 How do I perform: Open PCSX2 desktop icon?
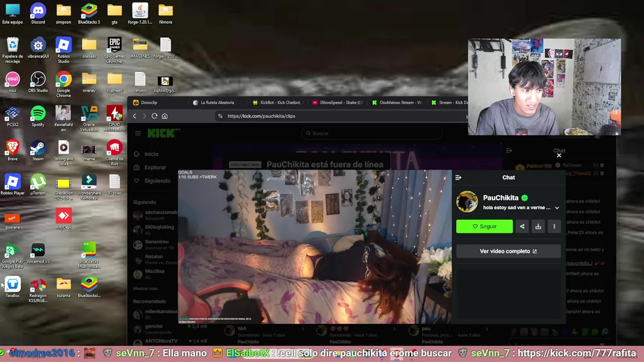coord(13,116)
